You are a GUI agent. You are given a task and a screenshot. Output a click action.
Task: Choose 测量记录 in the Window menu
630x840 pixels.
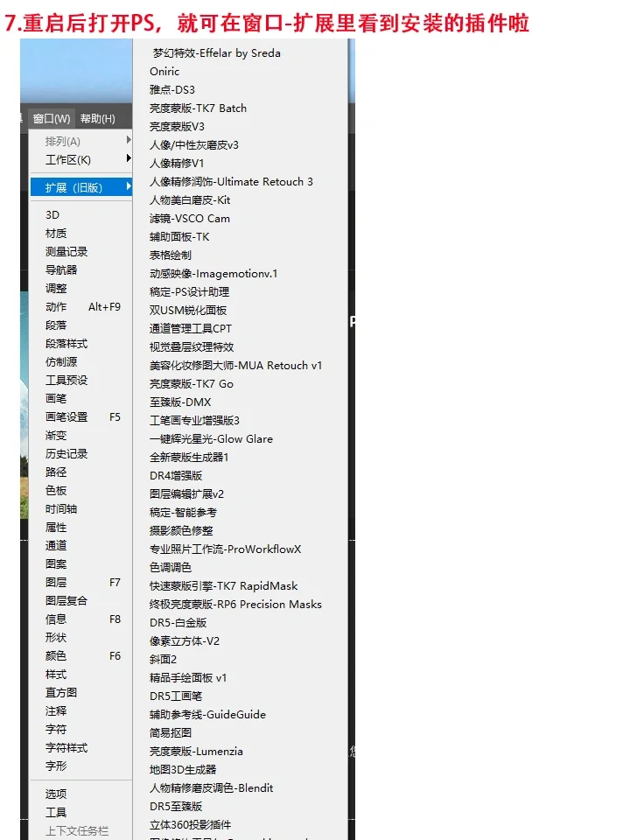tap(66, 252)
